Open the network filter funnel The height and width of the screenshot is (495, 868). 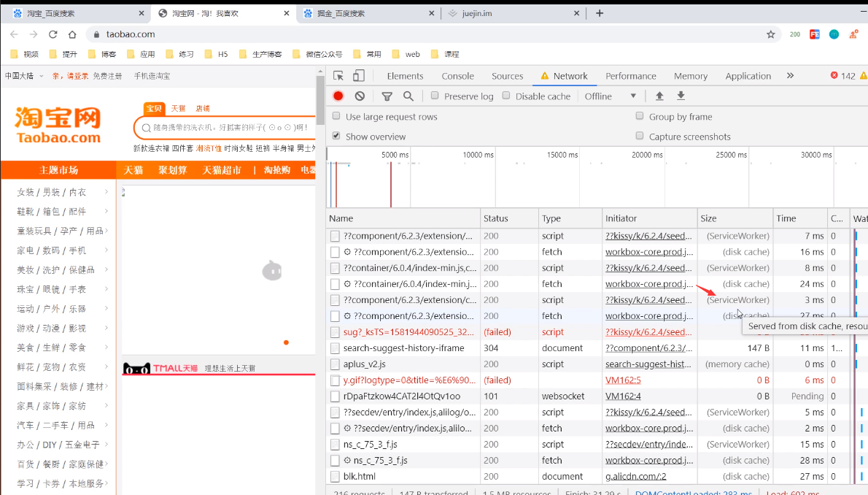point(387,96)
